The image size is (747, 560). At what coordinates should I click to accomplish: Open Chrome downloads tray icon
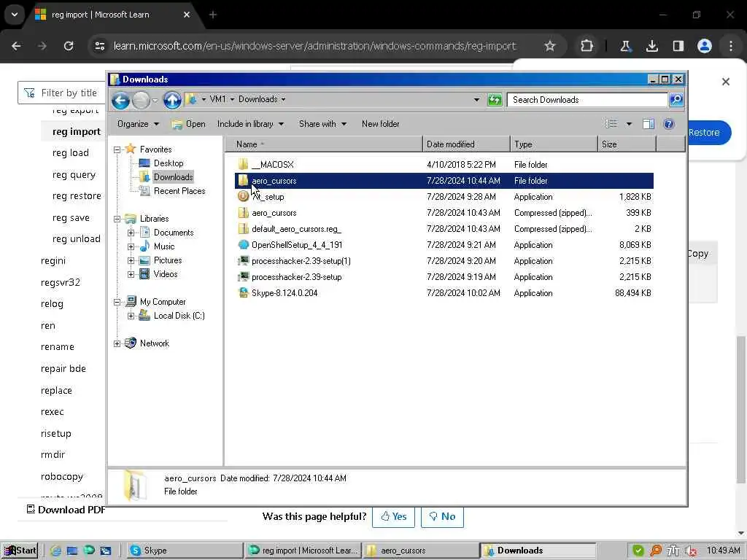click(651, 46)
